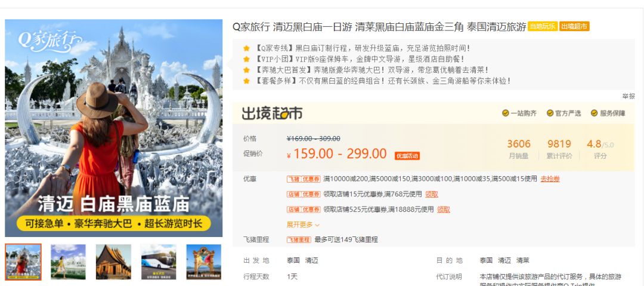This screenshot has height=286, width=644.
Task: Expand coupons with 展开更多
Action: pyautogui.click(x=303, y=225)
